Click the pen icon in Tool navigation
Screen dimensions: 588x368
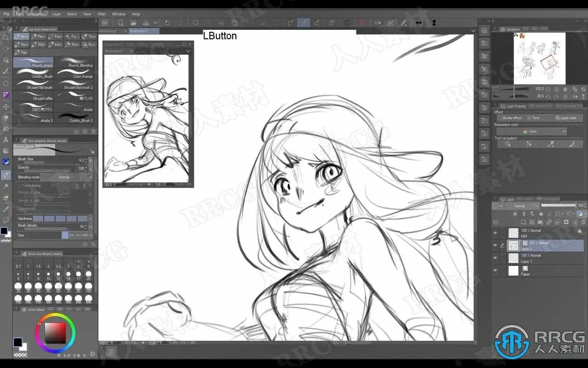[572, 144]
